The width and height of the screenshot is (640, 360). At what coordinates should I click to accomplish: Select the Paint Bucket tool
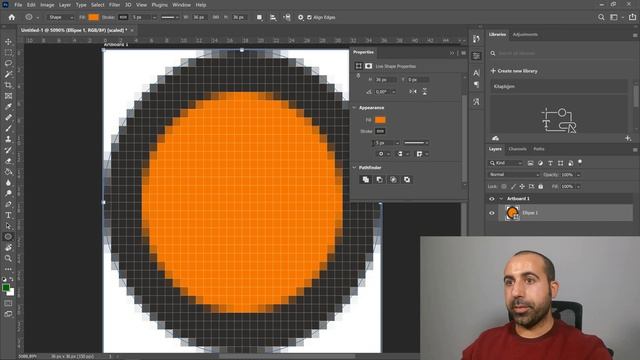coord(8,171)
